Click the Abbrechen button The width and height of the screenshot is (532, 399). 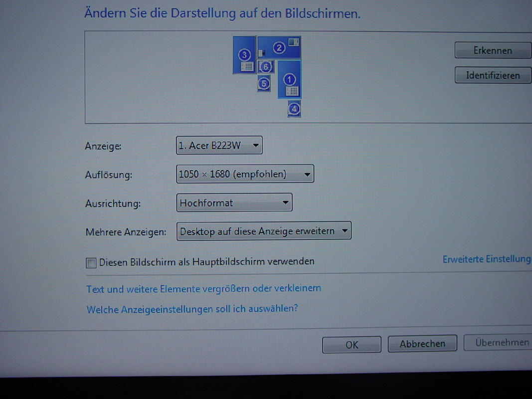pos(422,344)
